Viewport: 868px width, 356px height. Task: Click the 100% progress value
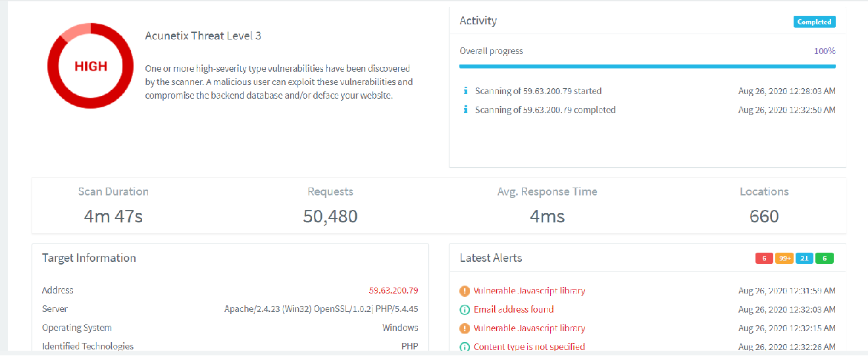click(825, 51)
